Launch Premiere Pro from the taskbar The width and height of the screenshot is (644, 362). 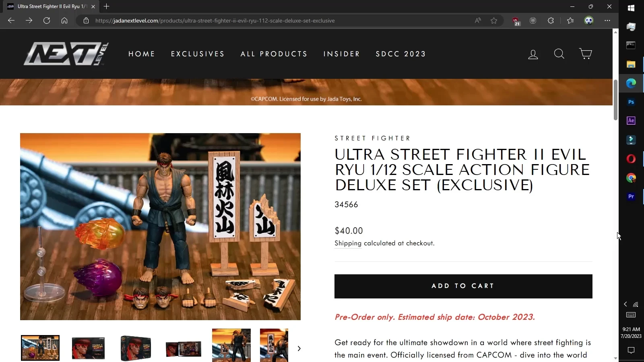click(631, 197)
